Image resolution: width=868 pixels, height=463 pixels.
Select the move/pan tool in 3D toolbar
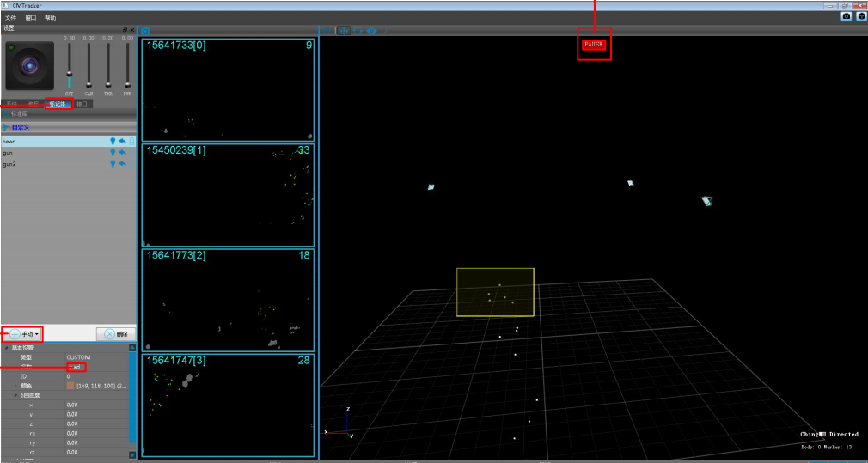coord(344,30)
